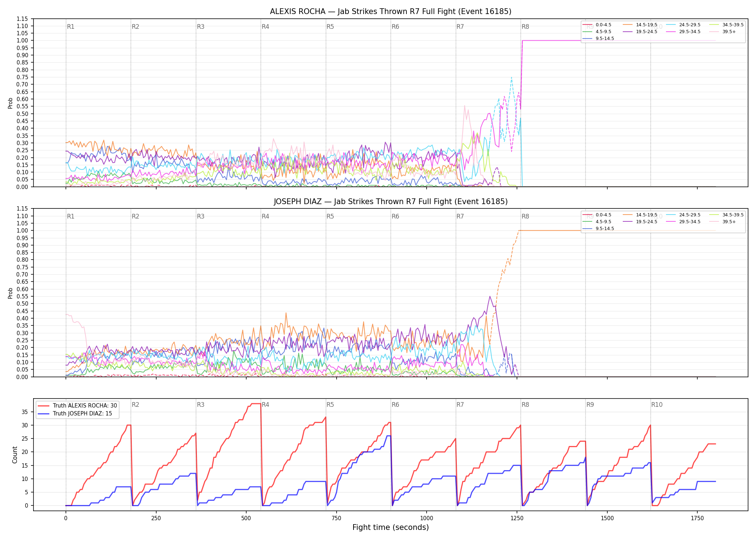Pick '0.0-4.5' in Joseph Diaz legend
The image size is (756, 540).
[597, 215]
